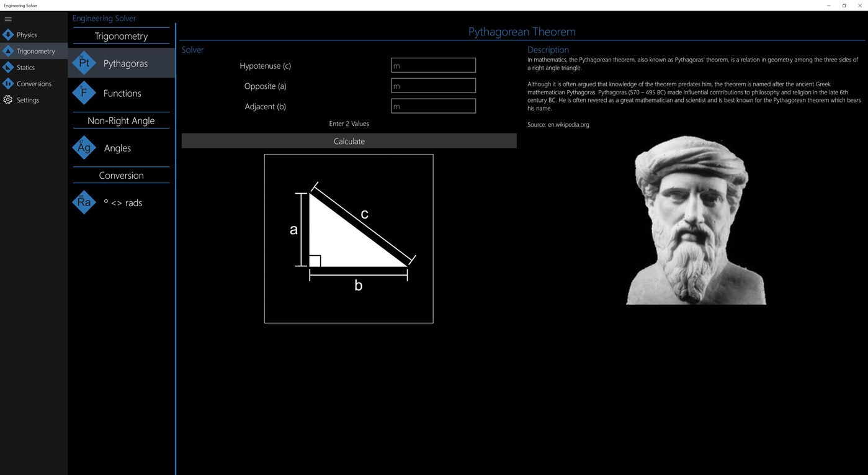Click the Hypotenuse (c) input field
Image resolution: width=868 pixels, height=475 pixels.
tap(433, 65)
